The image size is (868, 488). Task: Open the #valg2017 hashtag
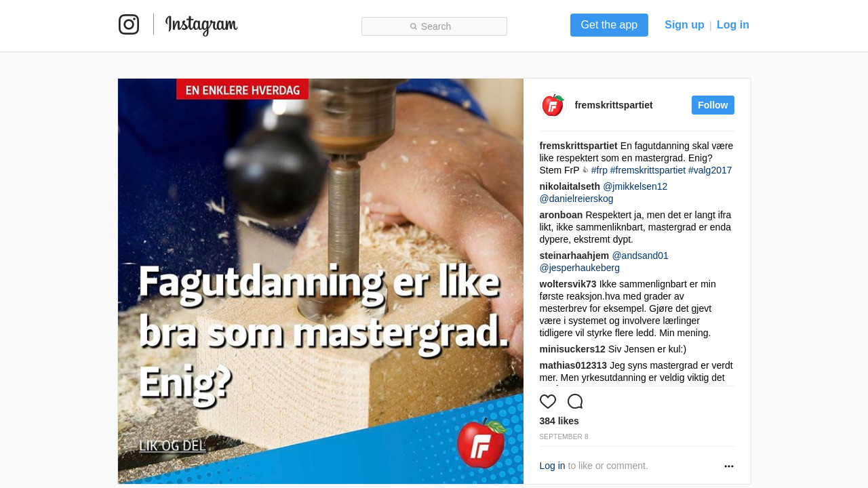click(710, 170)
